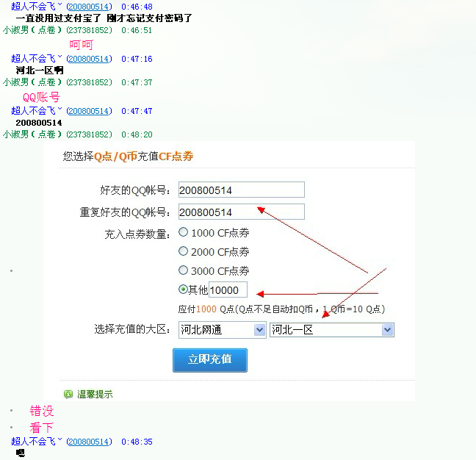Select the 其他 custom amount radio button
Screen dimensions: 476x460
pos(183,289)
